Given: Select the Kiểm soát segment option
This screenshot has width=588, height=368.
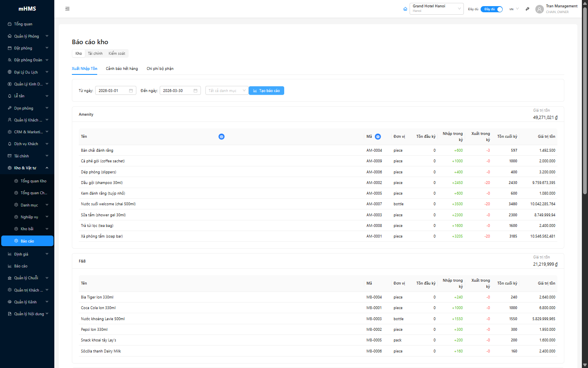Looking at the screenshot, I should tap(117, 54).
